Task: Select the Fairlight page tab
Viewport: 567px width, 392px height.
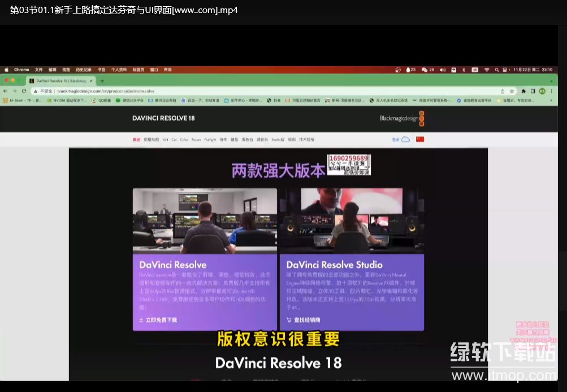Action: coord(210,140)
